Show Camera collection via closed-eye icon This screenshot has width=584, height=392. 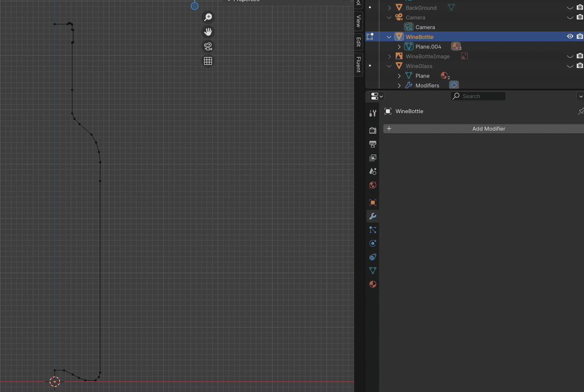point(570,18)
